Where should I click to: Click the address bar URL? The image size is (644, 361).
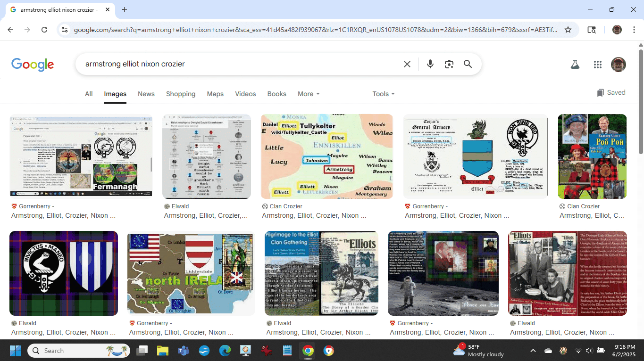click(x=315, y=30)
